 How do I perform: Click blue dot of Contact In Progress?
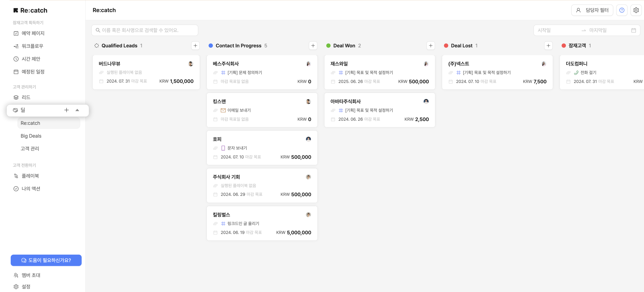(x=211, y=46)
